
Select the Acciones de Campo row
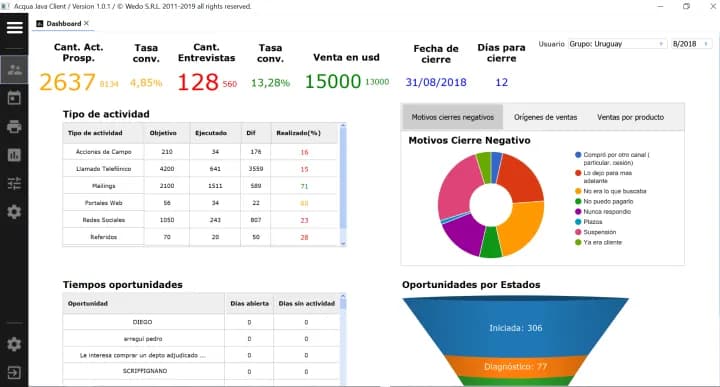point(201,151)
